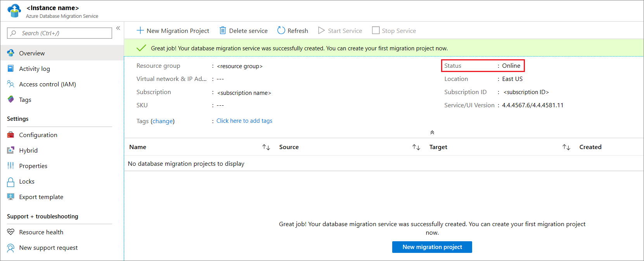The height and width of the screenshot is (261, 644).
Task: Click the Stop Service square icon
Action: click(x=376, y=31)
